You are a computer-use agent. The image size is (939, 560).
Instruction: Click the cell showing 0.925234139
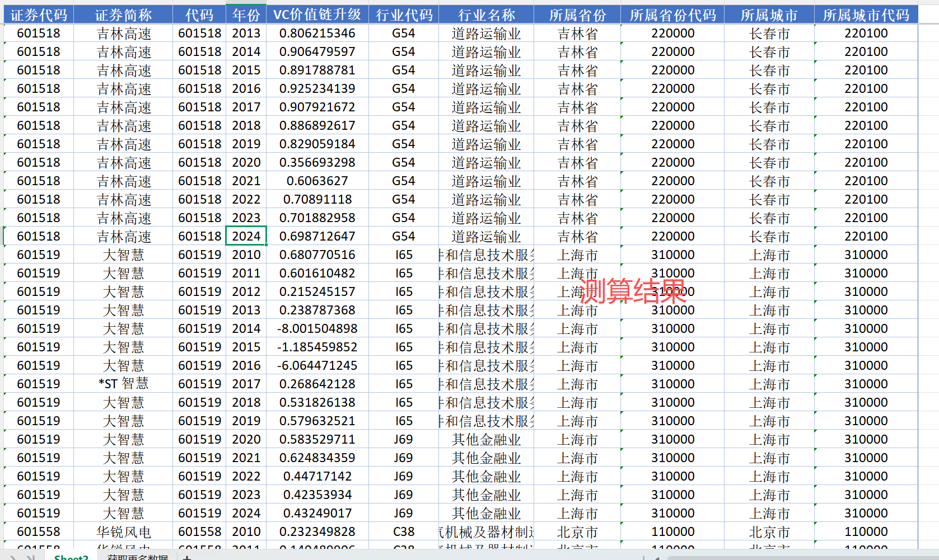[x=317, y=89]
